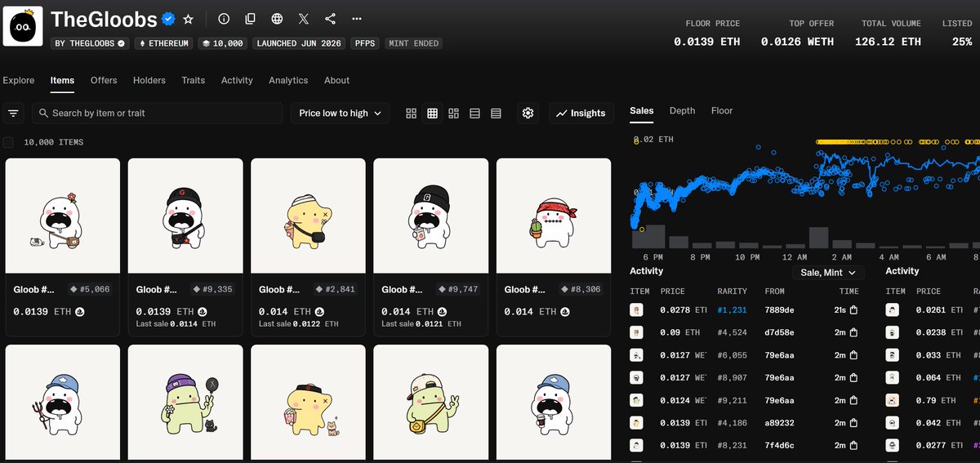Click rarity rank #1,231 in activity

[732, 310]
